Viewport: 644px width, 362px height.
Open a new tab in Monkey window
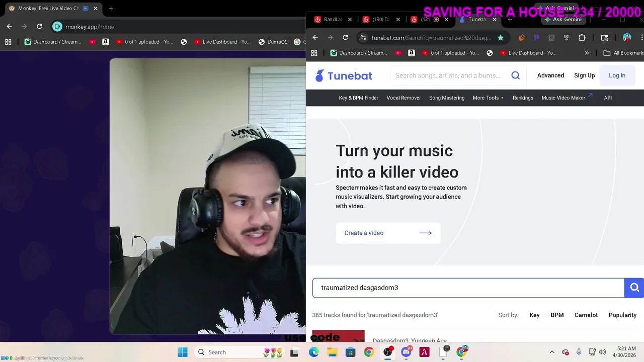[111, 8]
